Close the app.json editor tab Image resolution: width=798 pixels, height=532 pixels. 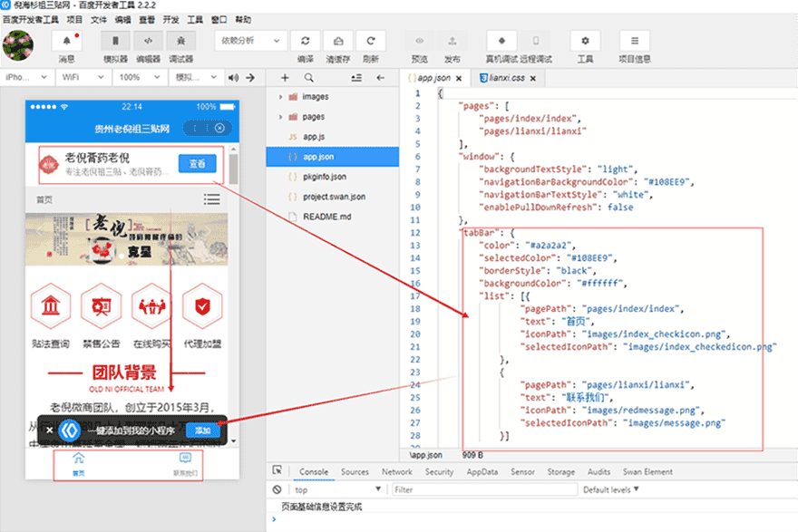coord(459,78)
